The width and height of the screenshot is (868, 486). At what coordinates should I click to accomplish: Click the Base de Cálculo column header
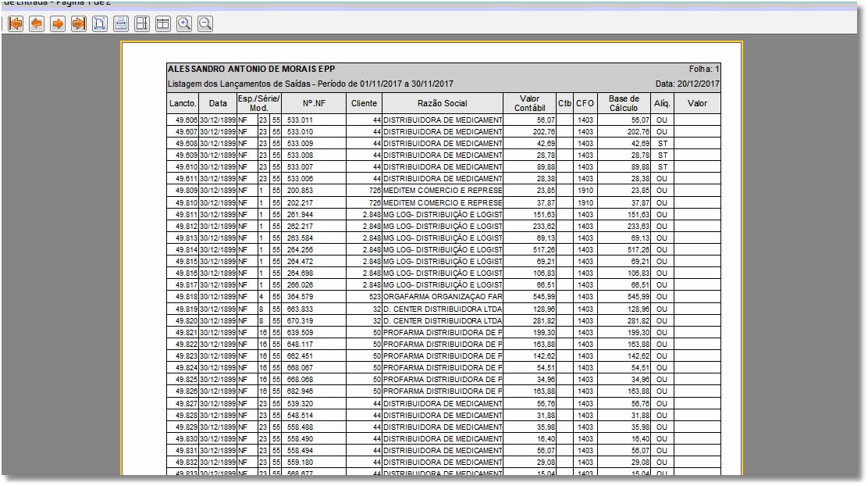(624, 103)
